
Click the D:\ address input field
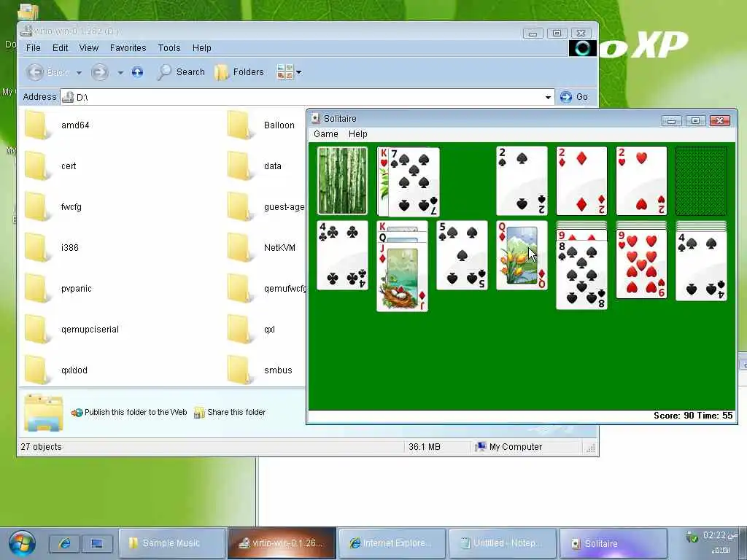click(x=307, y=97)
